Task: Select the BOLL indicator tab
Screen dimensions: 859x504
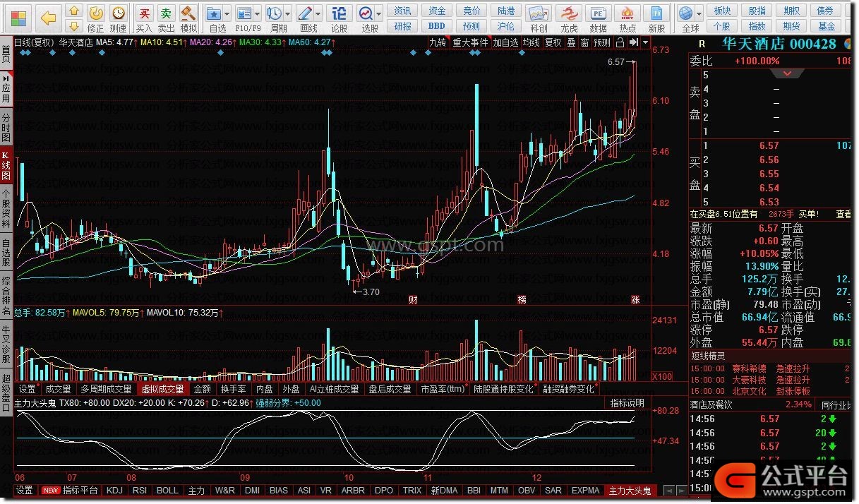Action: pyautogui.click(x=167, y=490)
